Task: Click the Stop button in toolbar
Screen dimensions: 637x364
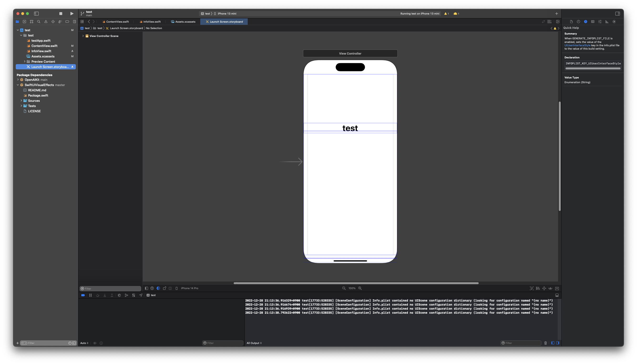Action: 61,14
